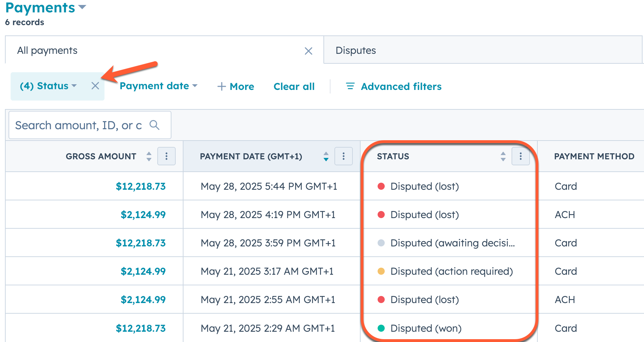Remove the Status filter with its X
The width and height of the screenshot is (644, 342).
pos(95,86)
